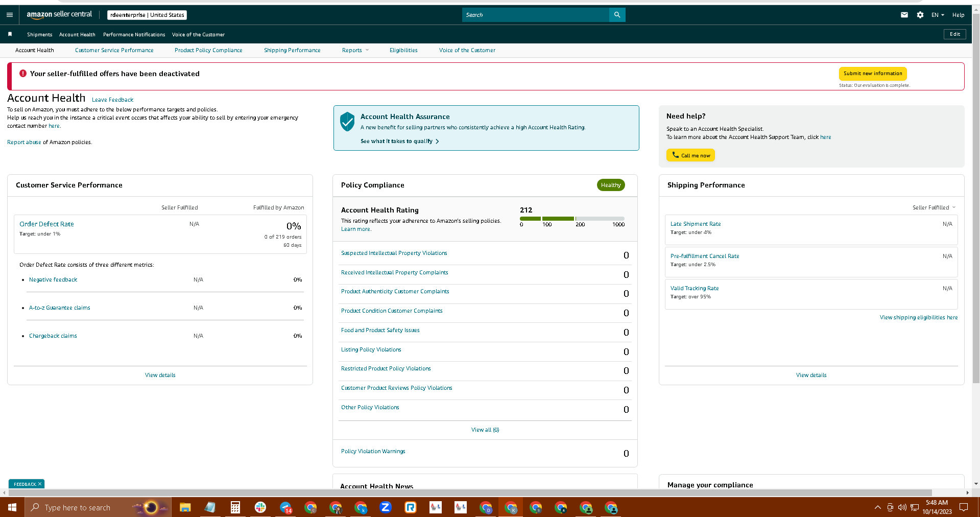Switch to Shipping Performance tab
This screenshot has width=980, height=517.
(292, 50)
